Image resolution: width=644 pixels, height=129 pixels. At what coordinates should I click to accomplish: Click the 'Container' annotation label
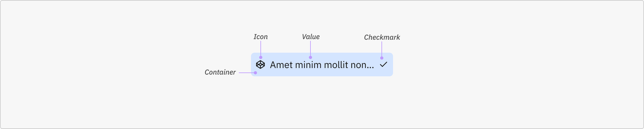coord(220,72)
